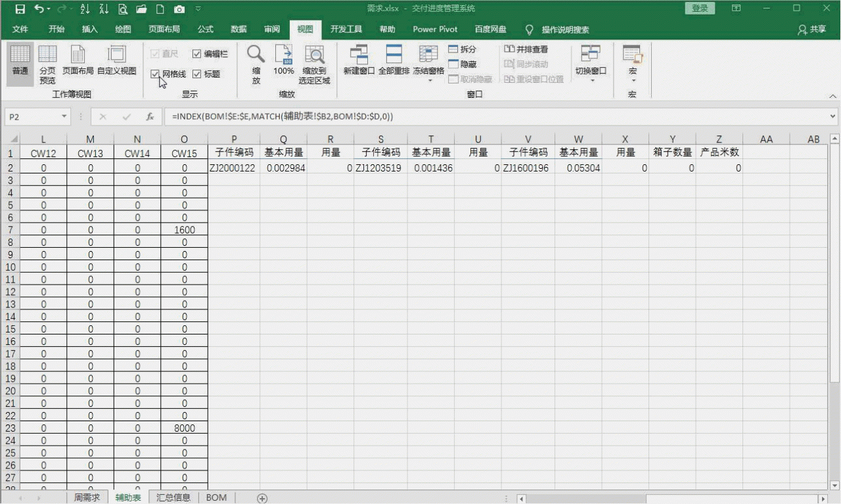The width and height of the screenshot is (841, 504).
Task: Click the 箱子数量 header cell
Action: tap(672, 152)
